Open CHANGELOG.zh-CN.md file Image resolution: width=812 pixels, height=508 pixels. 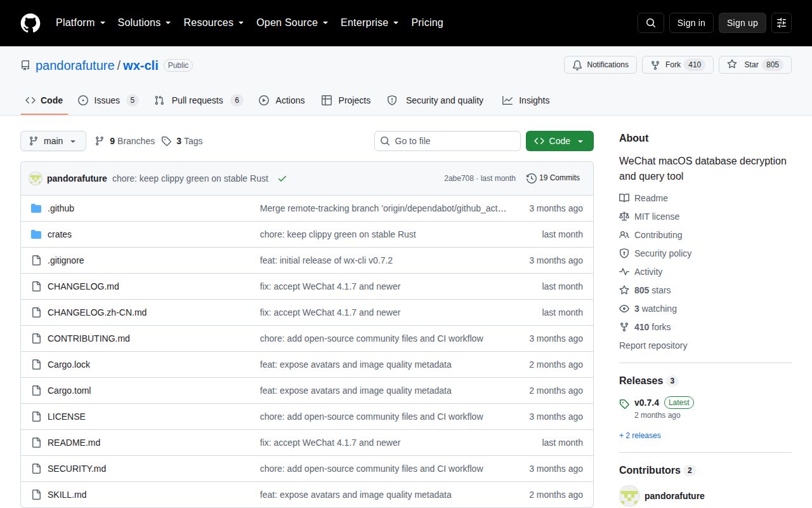pos(97,312)
